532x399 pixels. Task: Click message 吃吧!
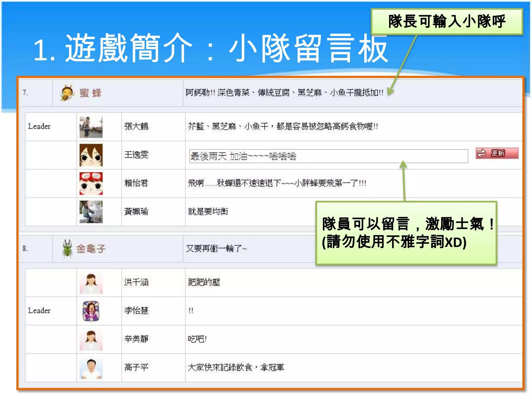click(x=197, y=339)
